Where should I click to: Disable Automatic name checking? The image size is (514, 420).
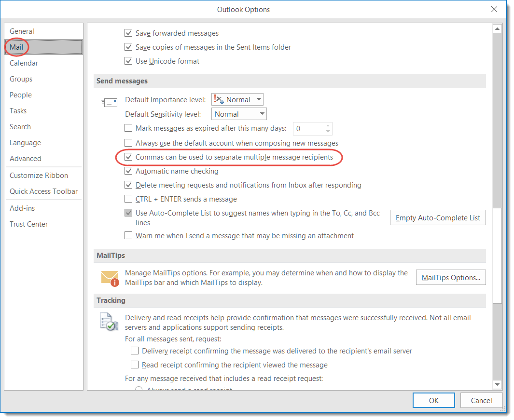point(128,171)
